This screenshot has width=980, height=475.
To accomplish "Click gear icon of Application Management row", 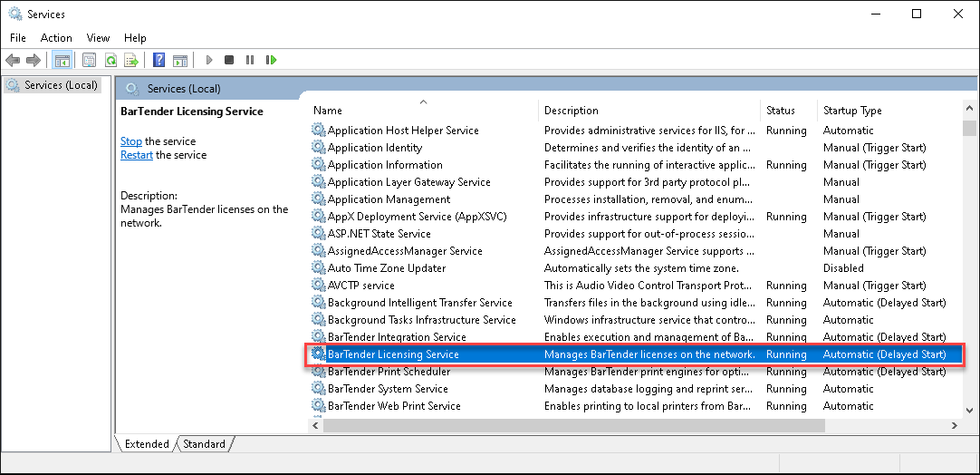I will 319,199.
